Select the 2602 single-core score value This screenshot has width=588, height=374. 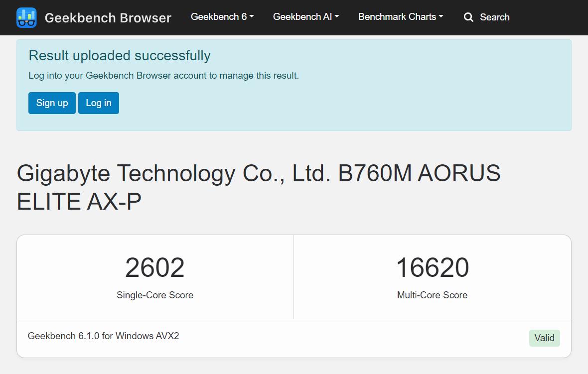tap(155, 267)
